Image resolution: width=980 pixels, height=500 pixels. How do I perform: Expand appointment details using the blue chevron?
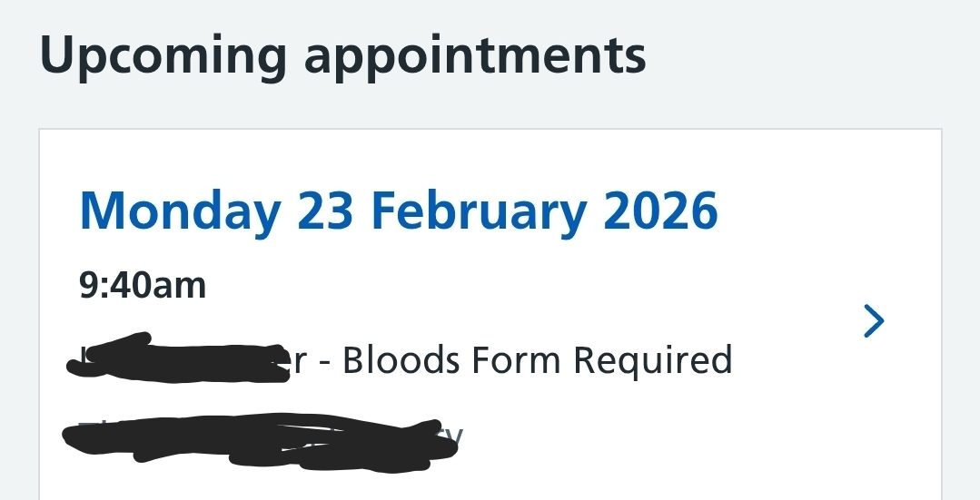pos(873,321)
